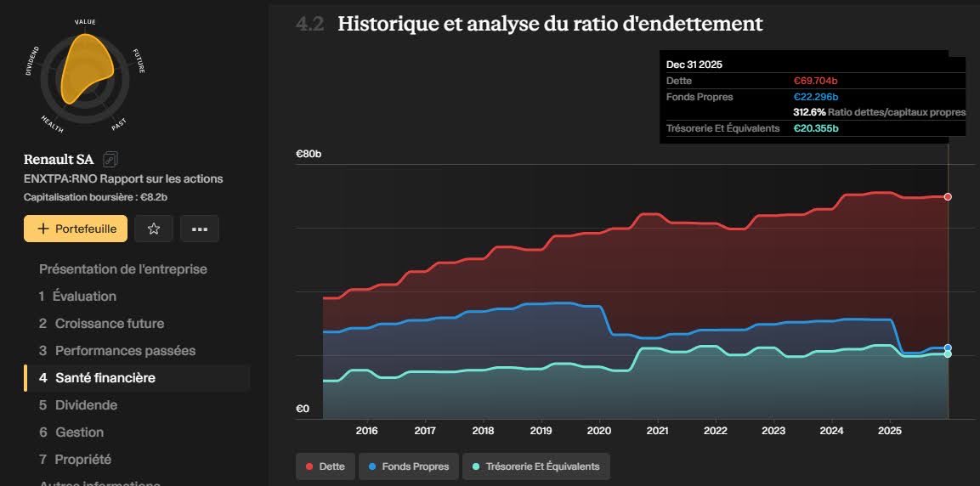The image size is (980, 486).
Task: Click the 2017 x-axis label
Action: click(x=425, y=431)
